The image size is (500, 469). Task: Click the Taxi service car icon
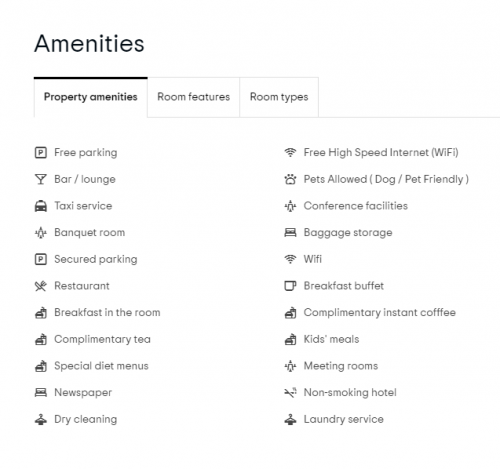click(41, 206)
